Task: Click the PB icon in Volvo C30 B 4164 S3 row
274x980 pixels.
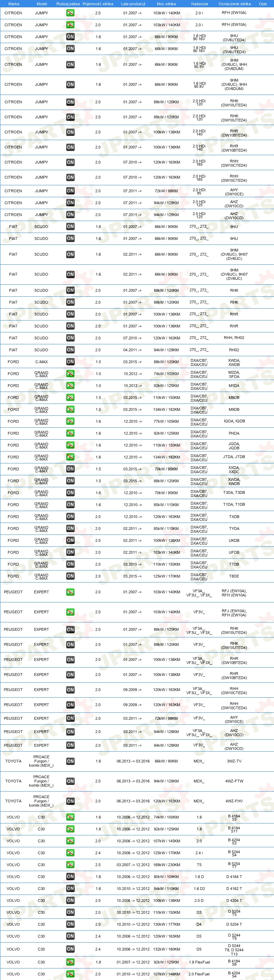Action: (x=70, y=817)
